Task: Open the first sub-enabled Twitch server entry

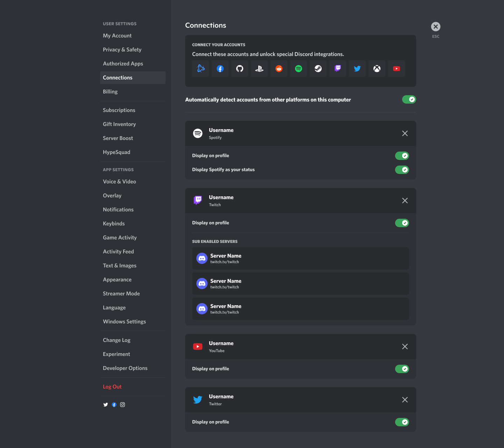Action: (300, 258)
